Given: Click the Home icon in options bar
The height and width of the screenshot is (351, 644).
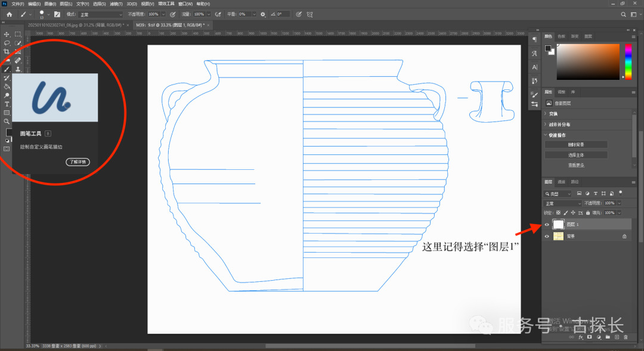Looking at the screenshot, I should point(10,14).
